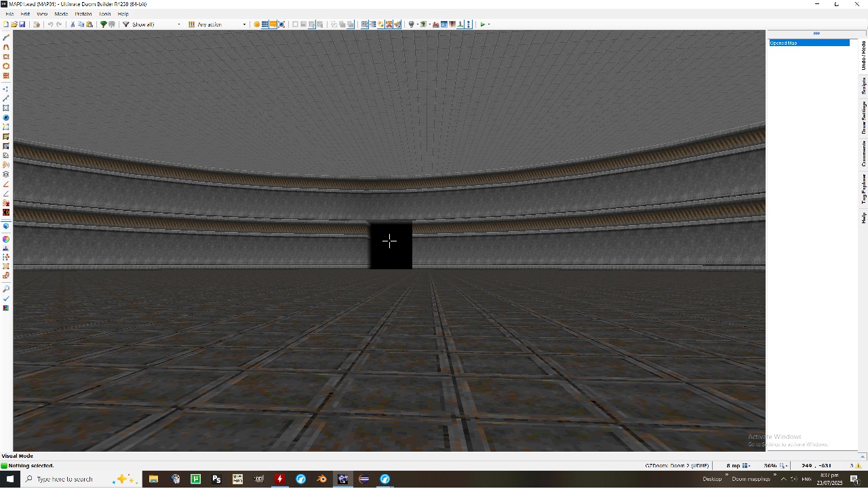
Task: Click the Undo arrow icon
Action: coord(50,24)
